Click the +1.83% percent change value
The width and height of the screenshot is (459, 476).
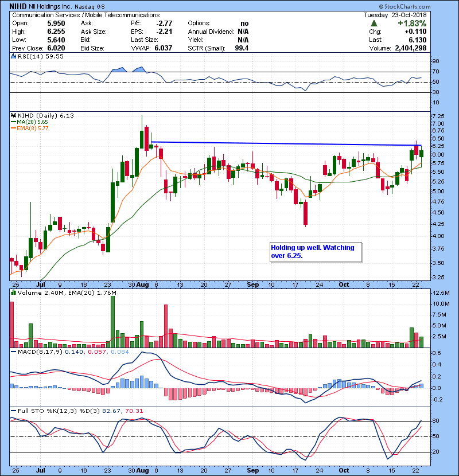412,23
